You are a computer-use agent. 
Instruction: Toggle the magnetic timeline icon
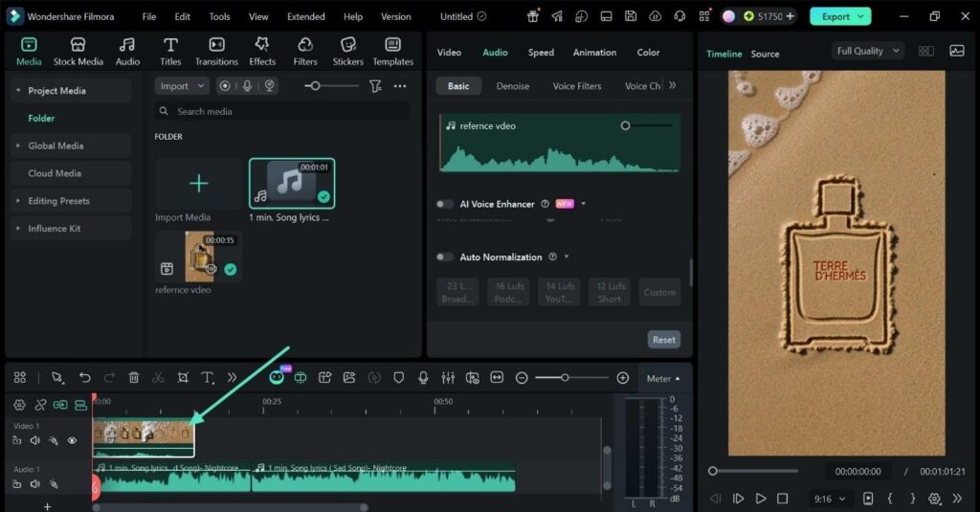[80, 405]
